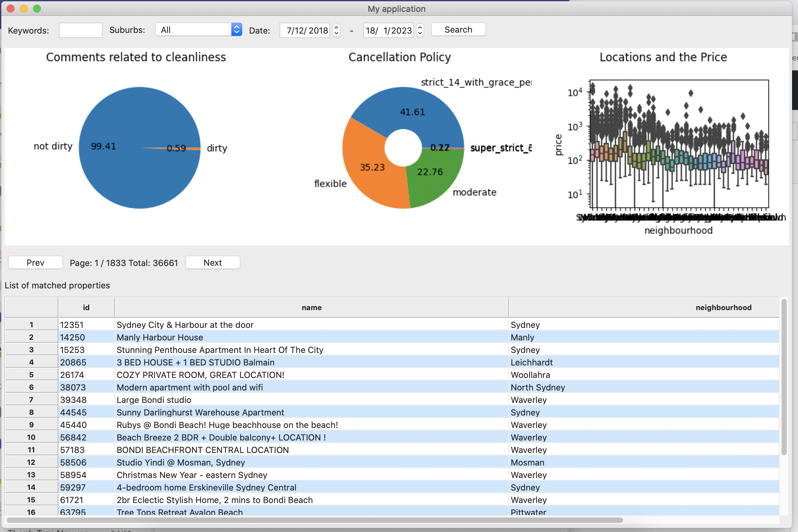The height and width of the screenshot is (532, 798).
Task: Select the Mosman neighbourhood cell
Action: (x=644, y=463)
